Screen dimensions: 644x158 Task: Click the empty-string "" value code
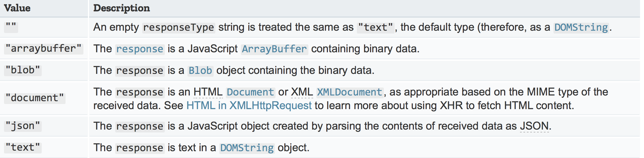coord(11,27)
